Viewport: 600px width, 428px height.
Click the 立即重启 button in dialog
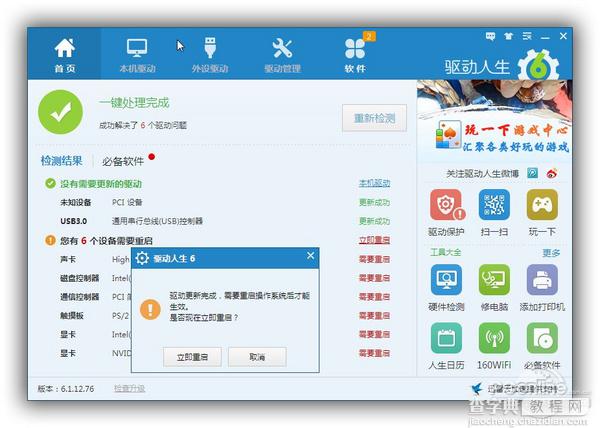coord(192,357)
